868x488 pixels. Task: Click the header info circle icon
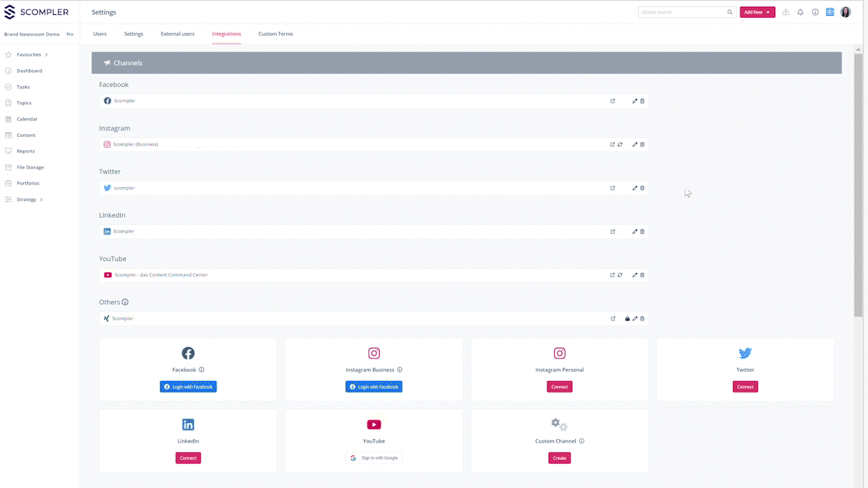tap(815, 12)
